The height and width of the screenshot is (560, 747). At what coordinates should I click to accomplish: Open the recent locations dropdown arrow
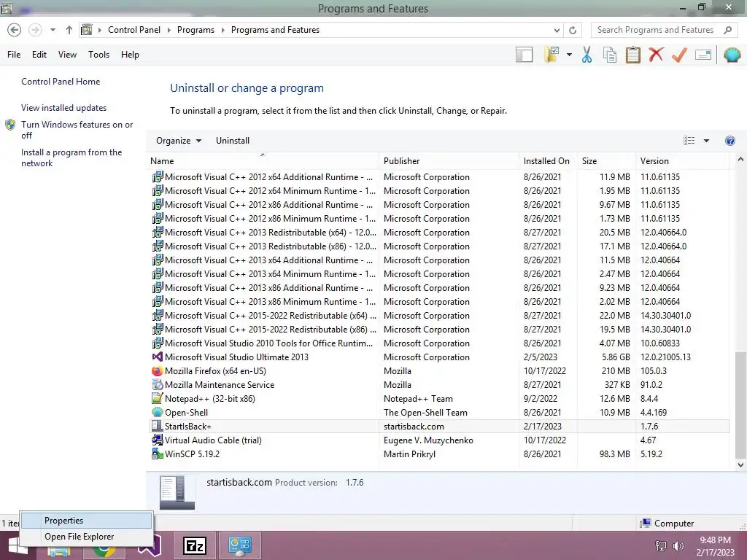pos(53,30)
